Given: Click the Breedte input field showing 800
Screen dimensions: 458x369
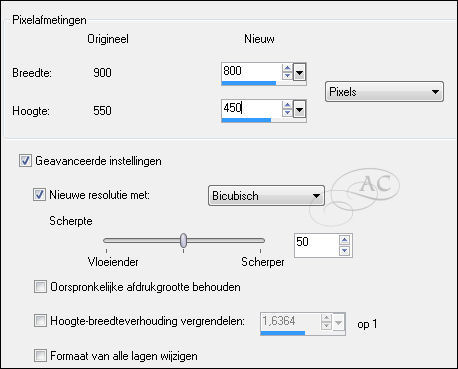Looking at the screenshot, I should tap(251, 71).
